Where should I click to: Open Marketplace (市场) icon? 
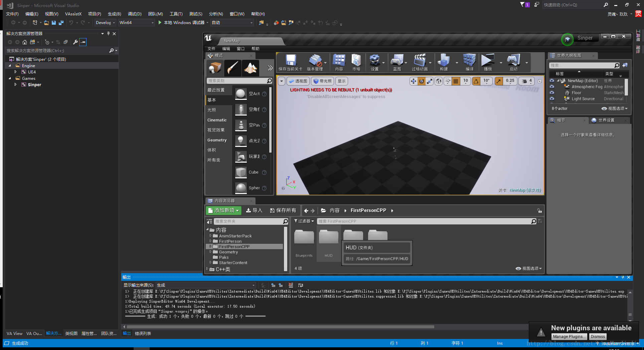356,60
